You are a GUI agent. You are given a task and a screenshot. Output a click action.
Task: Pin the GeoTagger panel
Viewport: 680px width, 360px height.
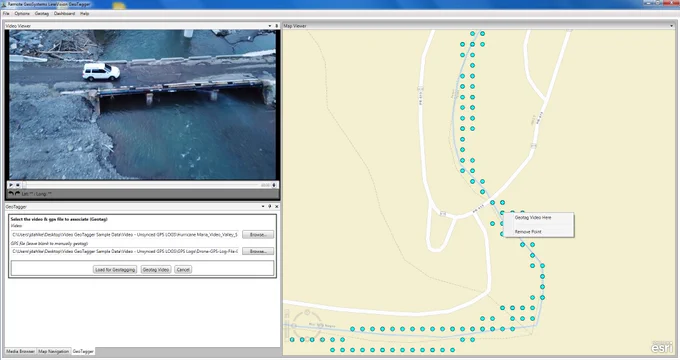point(270,206)
